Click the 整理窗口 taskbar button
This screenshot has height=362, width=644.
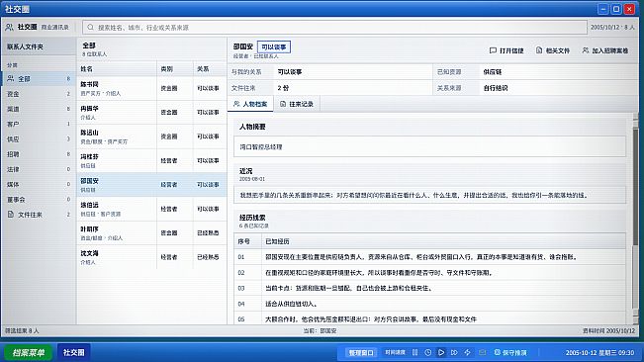[x=361, y=352]
